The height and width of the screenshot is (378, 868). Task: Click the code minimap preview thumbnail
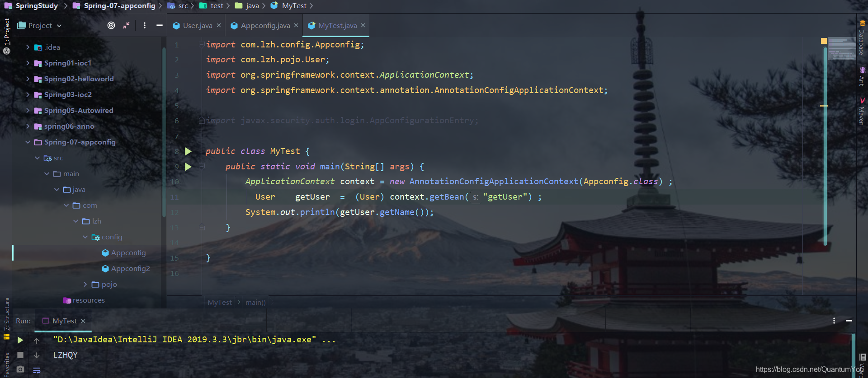pos(842,49)
